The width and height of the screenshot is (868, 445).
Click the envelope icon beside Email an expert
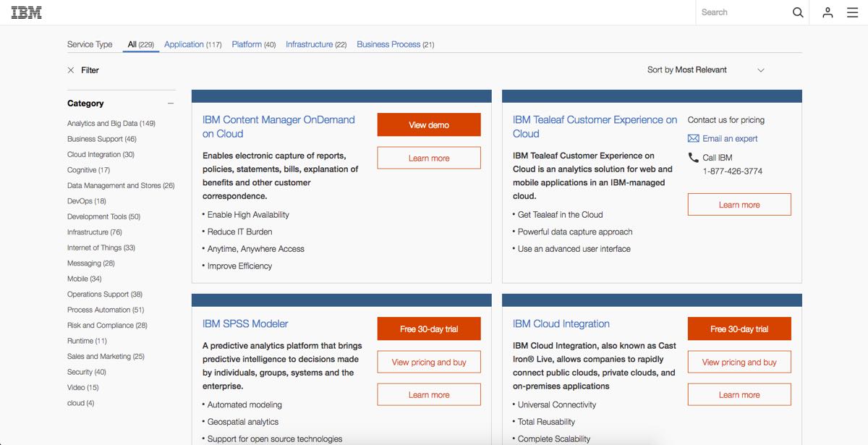point(693,138)
